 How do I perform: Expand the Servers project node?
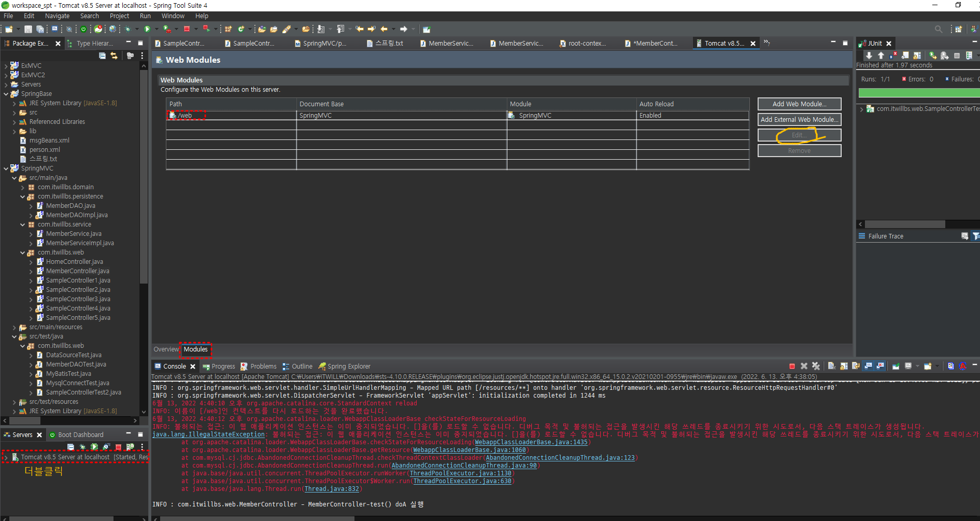point(6,85)
